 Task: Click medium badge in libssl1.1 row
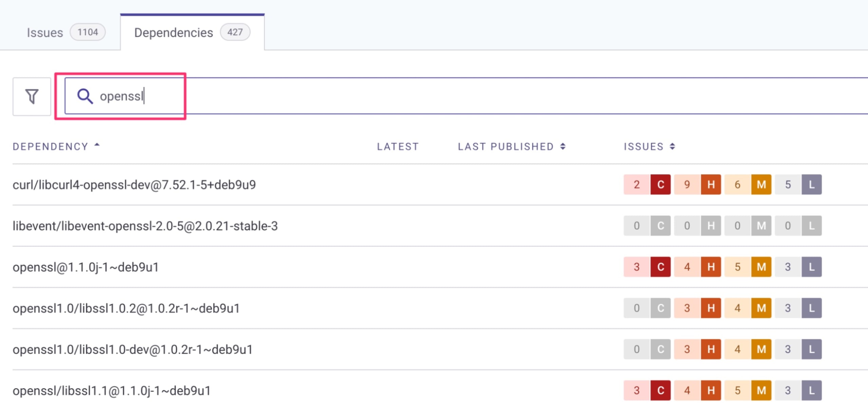pyautogui.click(x=761, y=390)
